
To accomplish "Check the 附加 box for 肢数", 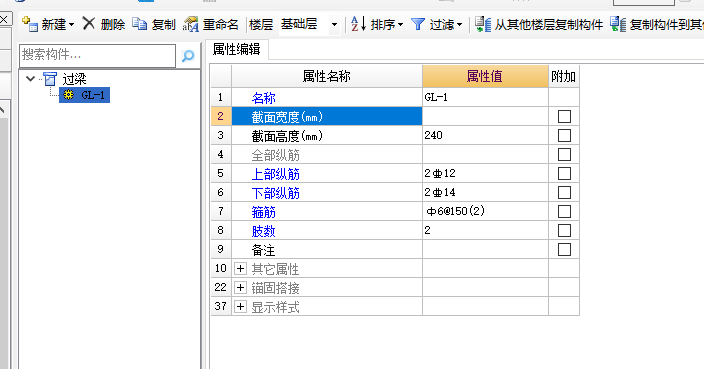I will (x=564, y=230).
